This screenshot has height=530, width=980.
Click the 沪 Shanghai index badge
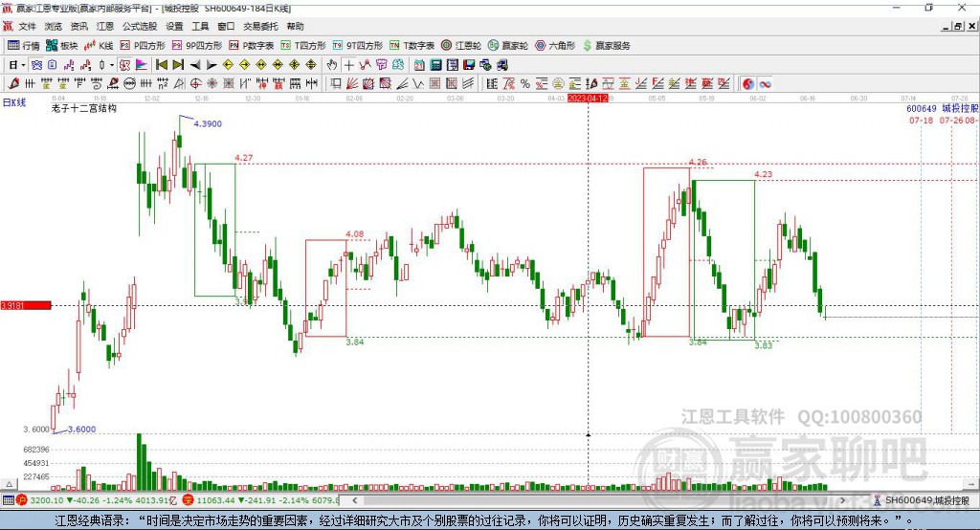(x=22, y=500)
